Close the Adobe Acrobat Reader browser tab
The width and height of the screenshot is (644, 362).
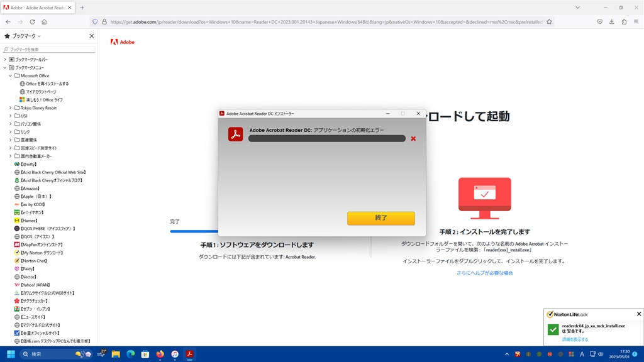[x=69, y=8]
